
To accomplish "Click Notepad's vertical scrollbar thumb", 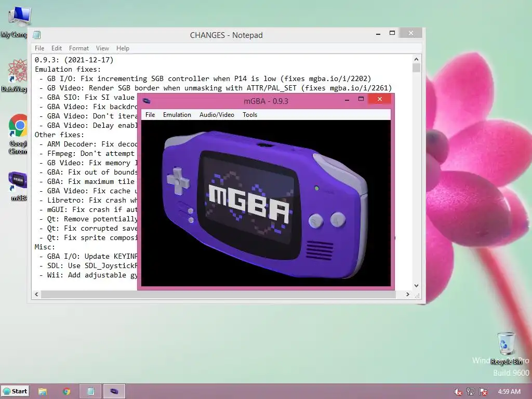I will tap(416, 68).
